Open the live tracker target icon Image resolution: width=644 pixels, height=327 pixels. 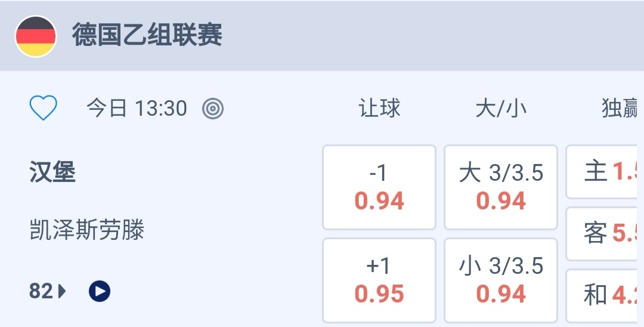click(213, 109)
